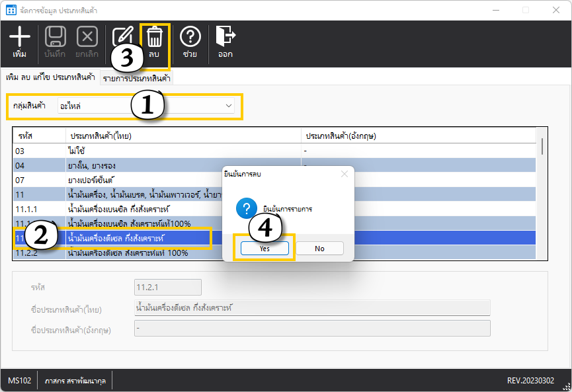Viewport: 572px width, 392px height.
Task: Switch to รายการประเภทสินค้า tab
Action: click(136, 79)
